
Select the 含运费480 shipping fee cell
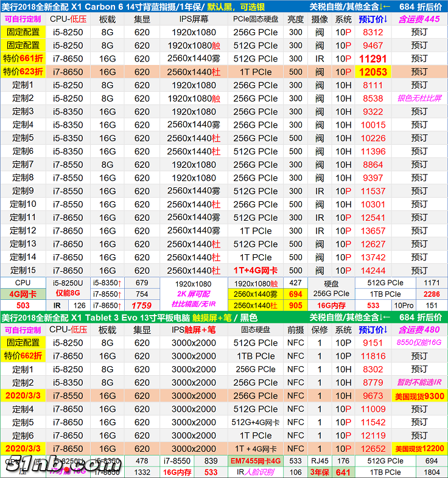click(419, 330)
